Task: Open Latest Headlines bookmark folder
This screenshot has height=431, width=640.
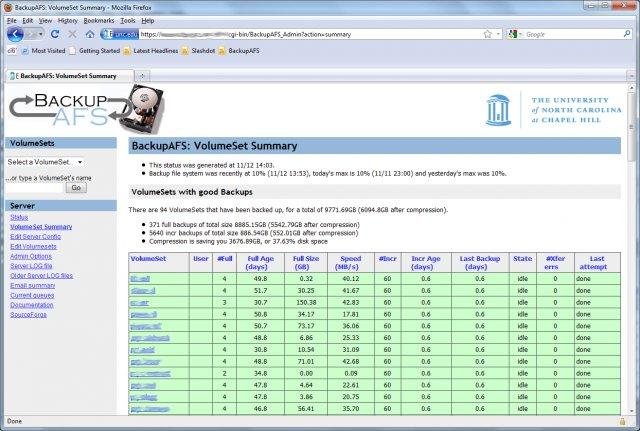Action: (151, 51)
